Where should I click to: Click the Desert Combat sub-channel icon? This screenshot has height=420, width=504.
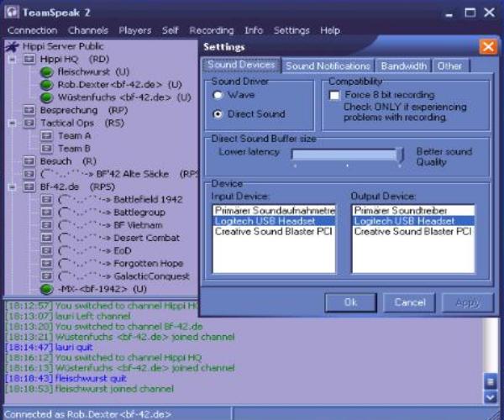point(46,238)
